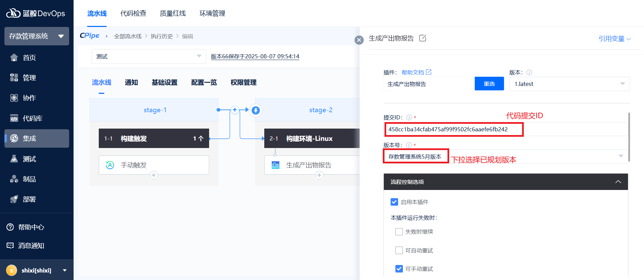Add a plugin below 手动触发 step
The width and height of the screenshot is (644, 280).
[154, 175]
